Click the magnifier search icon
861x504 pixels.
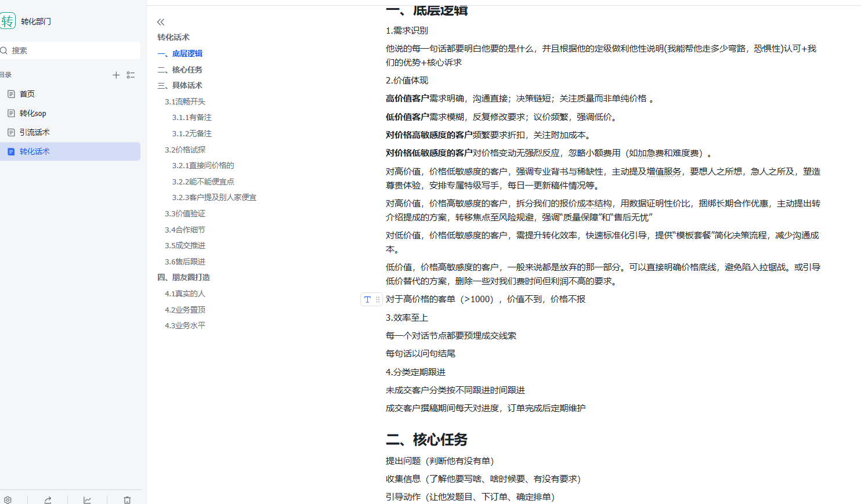click(x=4, y=50)
